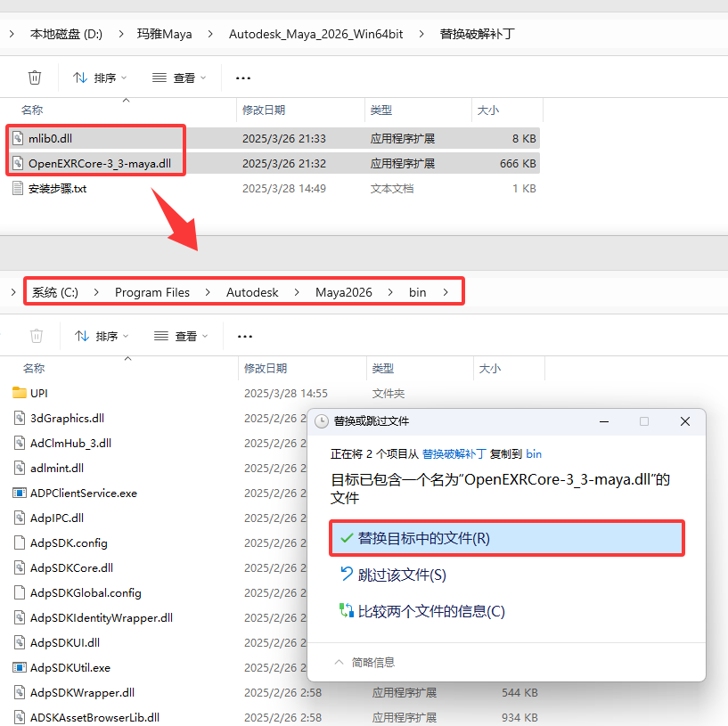
Task: Minimize the 替换或跳过文件 dialog
Action: click(604, 421)
